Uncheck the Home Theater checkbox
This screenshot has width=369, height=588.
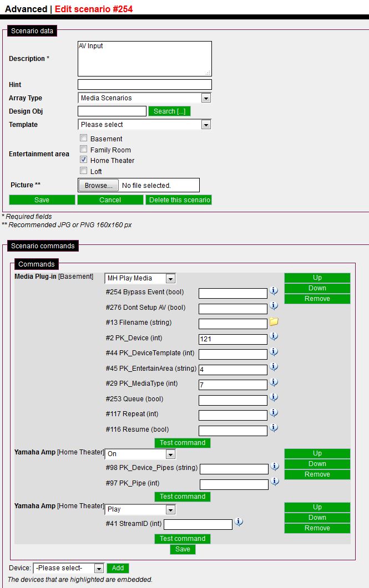pyautogui.click(x=84, y=160)
